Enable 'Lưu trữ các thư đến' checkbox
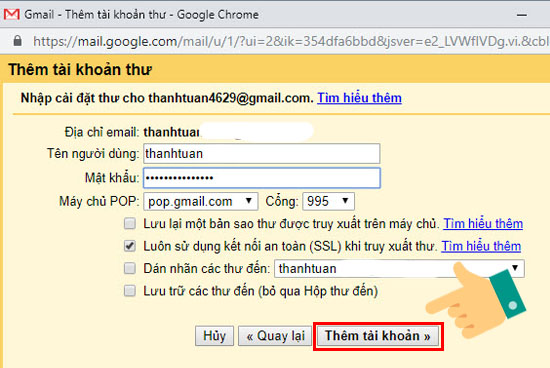Image resolution: width=550 pixels, height=368 pixels. coord(130,291)
